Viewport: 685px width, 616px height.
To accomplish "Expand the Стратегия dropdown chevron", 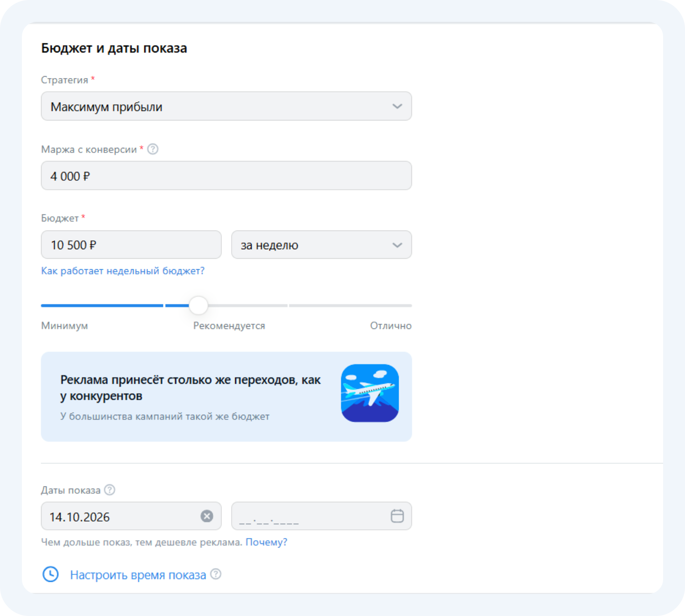I will (x=397, y=106).
